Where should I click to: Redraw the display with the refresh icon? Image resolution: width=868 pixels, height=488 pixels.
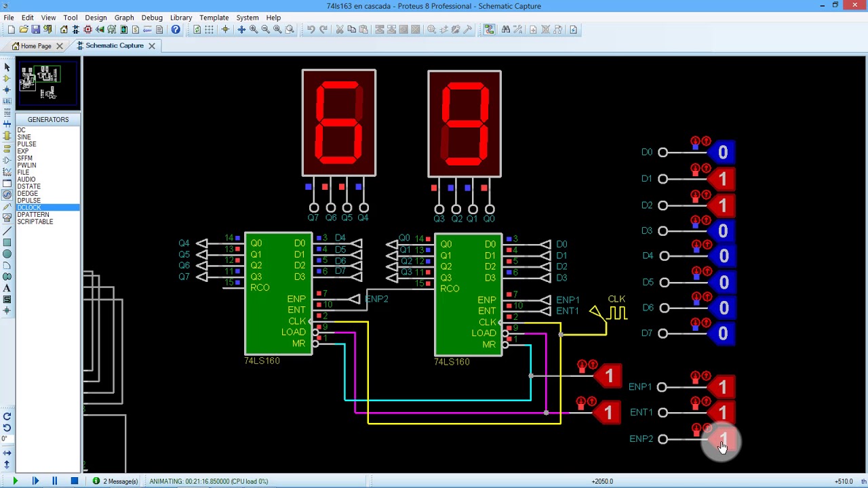point(197,30)
